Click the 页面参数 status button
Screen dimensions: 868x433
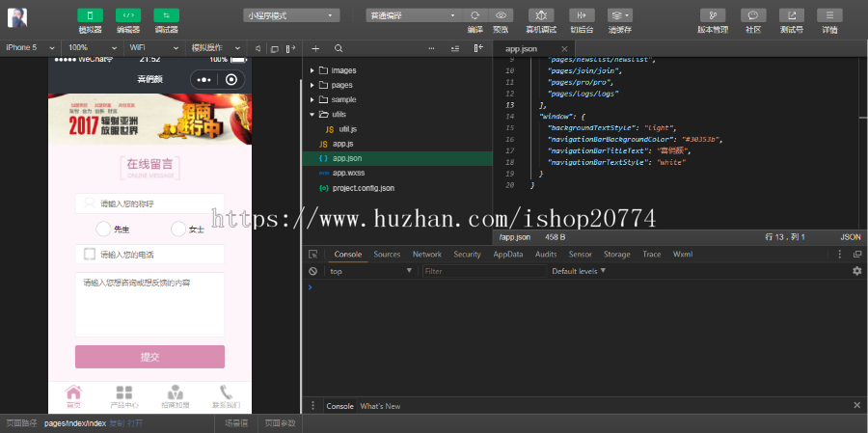coord(280,423)
